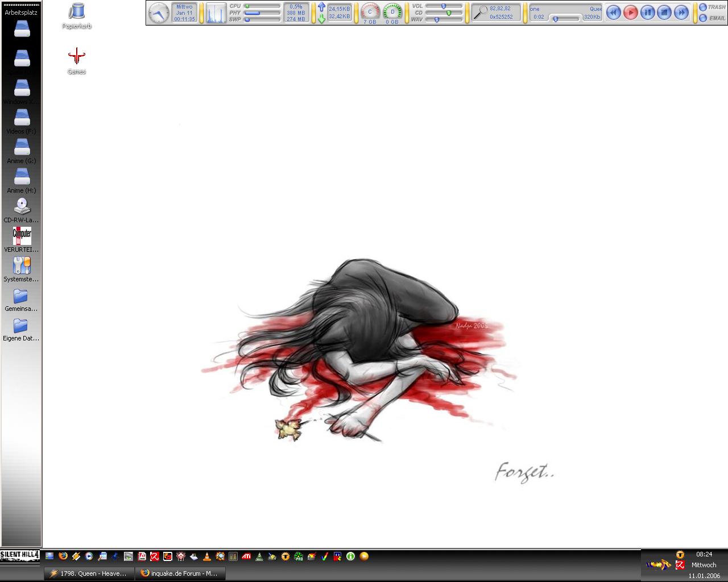Open the Gemeinsa... shared folder
The width and height of the screenshot is (728, 582).
[x=22, y=299]
